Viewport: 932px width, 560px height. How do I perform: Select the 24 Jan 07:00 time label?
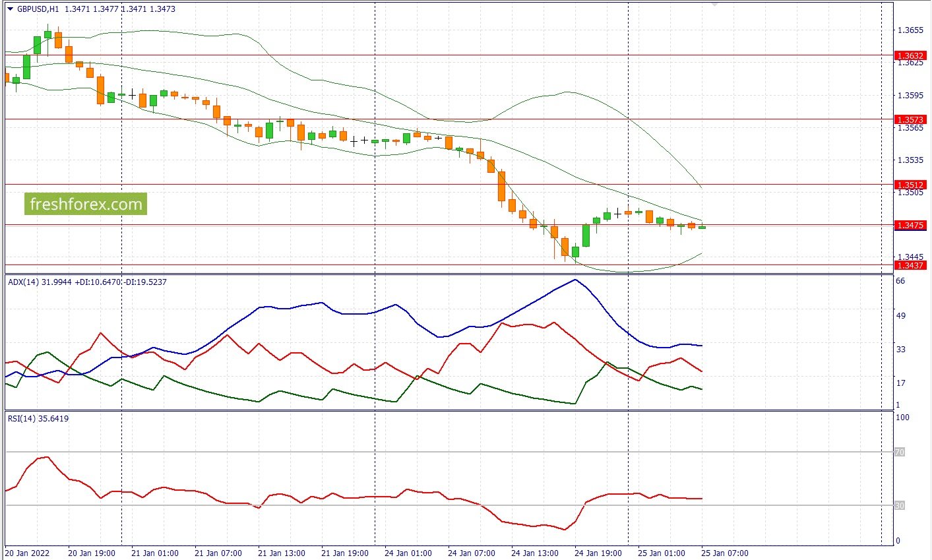pos(472,553)
